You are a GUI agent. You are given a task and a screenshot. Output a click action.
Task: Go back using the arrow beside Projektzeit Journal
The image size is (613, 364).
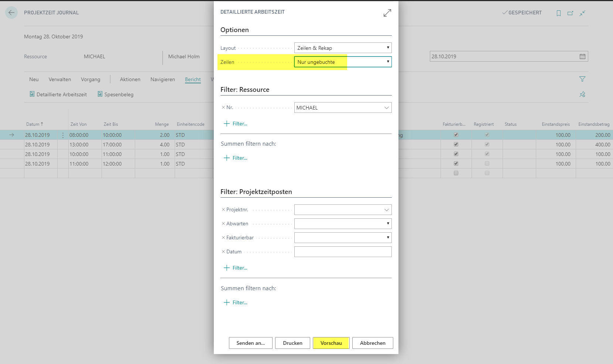coord(11,13)
